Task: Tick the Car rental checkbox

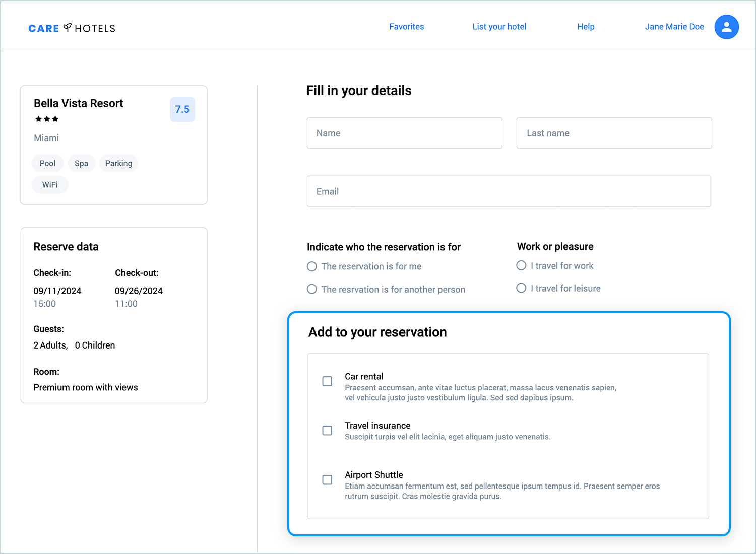Action: (x=327, y=381)
